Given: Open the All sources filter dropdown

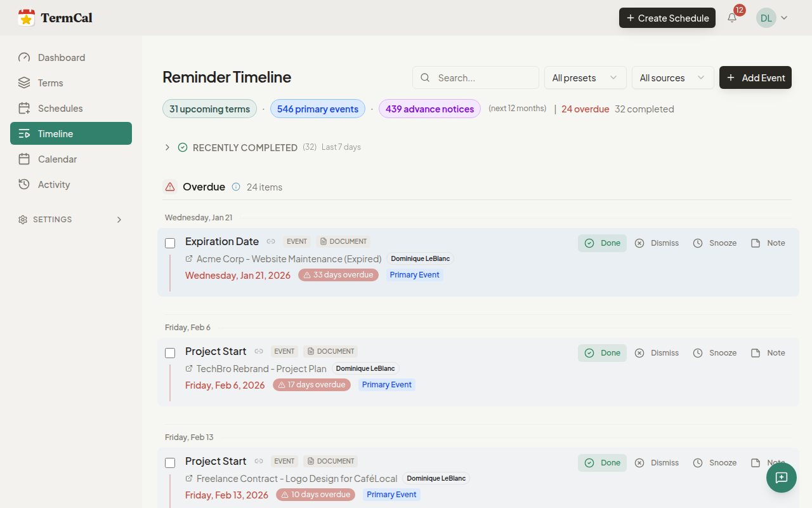Looking at the screenshot, I should 672,77.
